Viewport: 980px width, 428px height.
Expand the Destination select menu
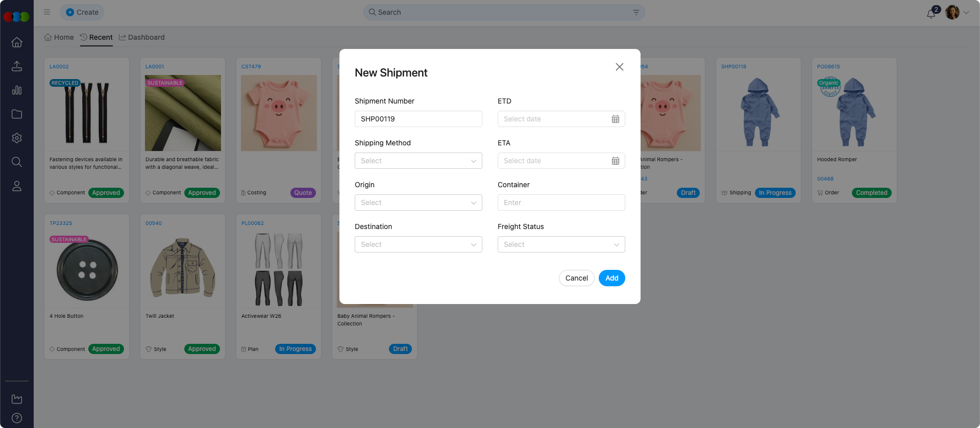click(418, 244)
